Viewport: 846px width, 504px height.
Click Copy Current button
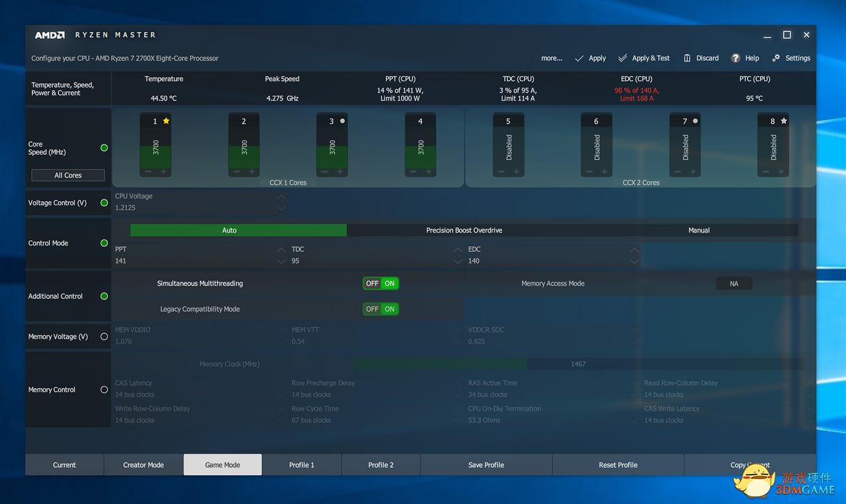[750, 464]
